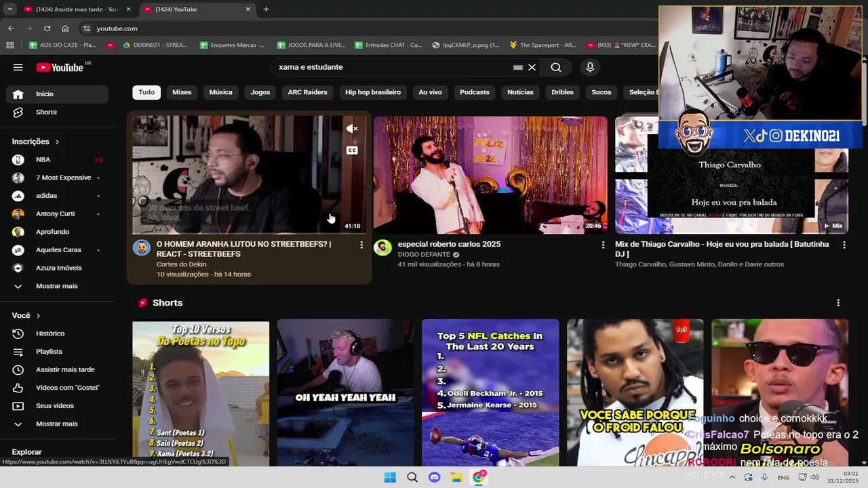Click the YouTube logo
The image size is (868, 488).
tap(60, 67)
